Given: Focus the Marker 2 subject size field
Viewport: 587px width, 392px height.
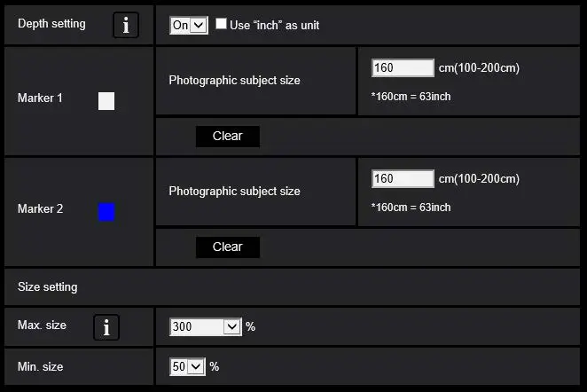Looking at the screenshot, I should click(x=403, y=179).
